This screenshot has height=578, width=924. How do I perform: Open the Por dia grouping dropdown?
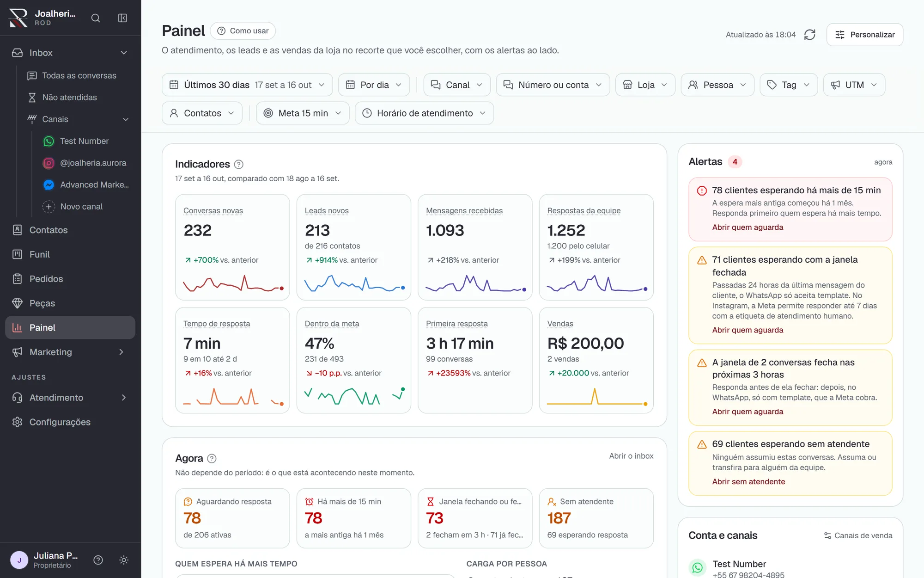click(374, 85)
